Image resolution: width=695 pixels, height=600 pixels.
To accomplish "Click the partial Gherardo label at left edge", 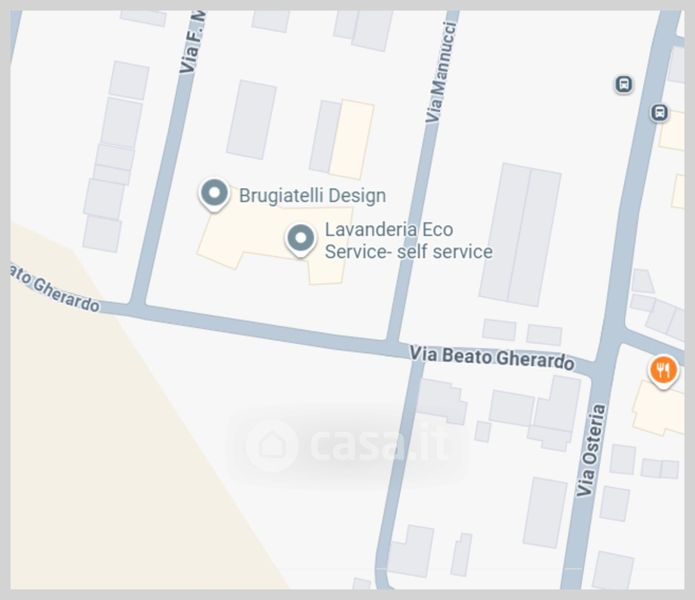I will coord(55,289).
